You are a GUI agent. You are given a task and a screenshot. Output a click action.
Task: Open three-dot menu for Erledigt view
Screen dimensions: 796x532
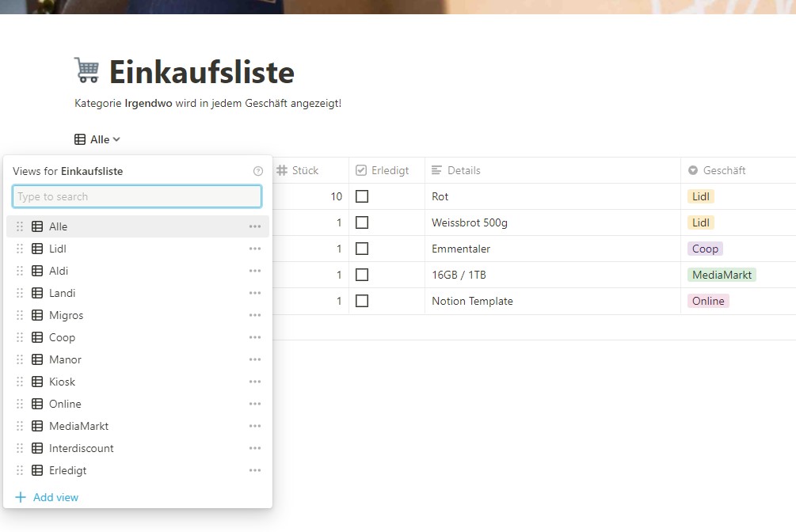[254, 470]
